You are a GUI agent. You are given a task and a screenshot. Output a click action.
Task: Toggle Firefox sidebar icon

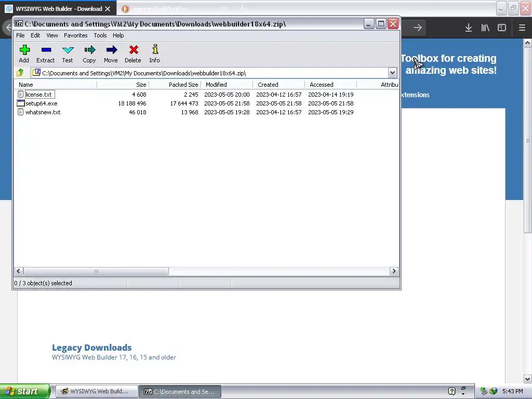[502, 28]
